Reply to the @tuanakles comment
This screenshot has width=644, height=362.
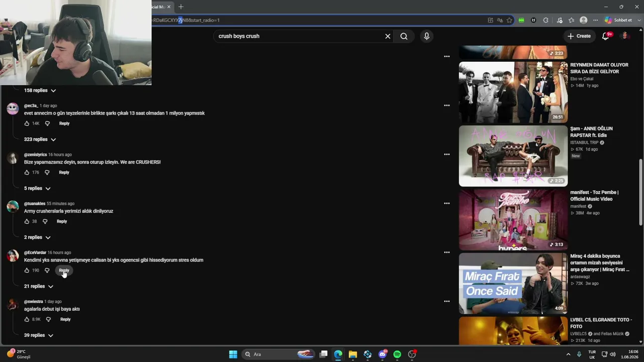(x=62, y=221)
